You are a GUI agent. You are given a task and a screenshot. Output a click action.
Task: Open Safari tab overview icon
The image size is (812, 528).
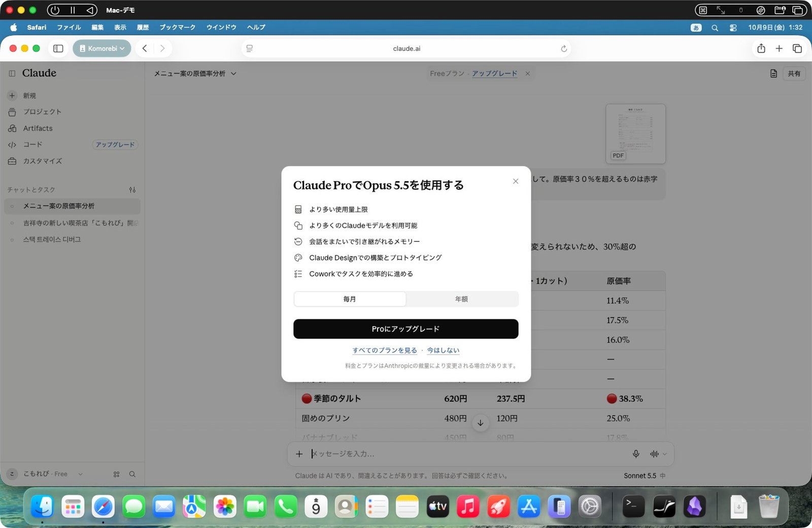[x=797, y=48]
